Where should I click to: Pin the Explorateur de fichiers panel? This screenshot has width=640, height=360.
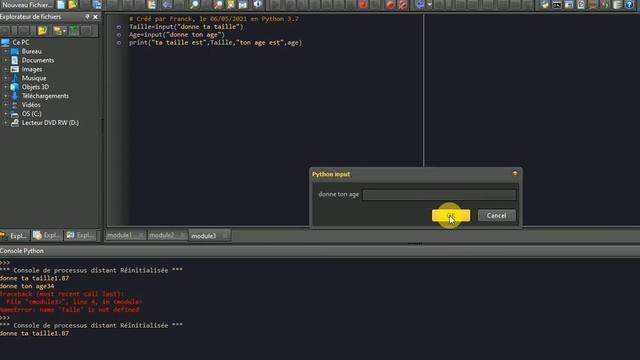tap(87, 17)
